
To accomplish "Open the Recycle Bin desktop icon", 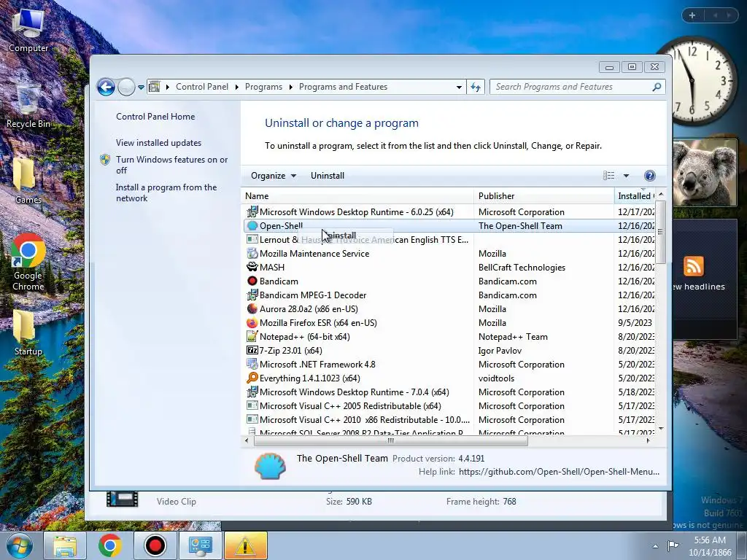I will tap(28, 106).
